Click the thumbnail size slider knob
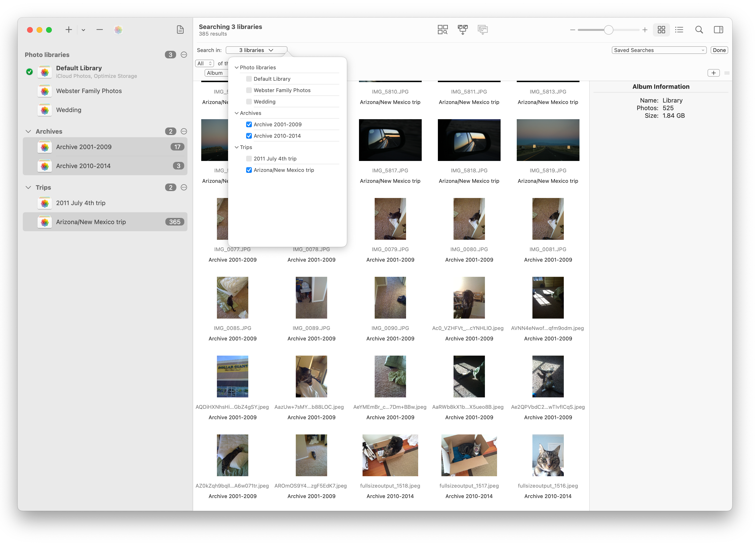This screenshot has height=546, width=756. 608,30
